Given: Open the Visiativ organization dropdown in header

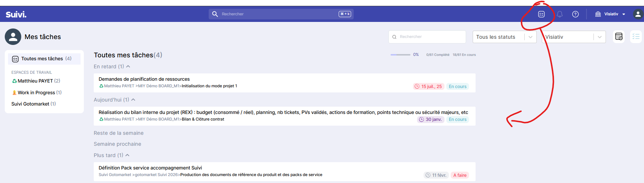Looking at the screenshot, I should (610, 14).
